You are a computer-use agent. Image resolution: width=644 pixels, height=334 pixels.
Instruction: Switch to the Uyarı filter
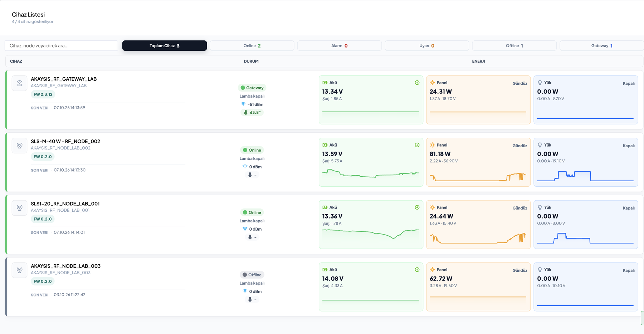click(x=427, y=46)
